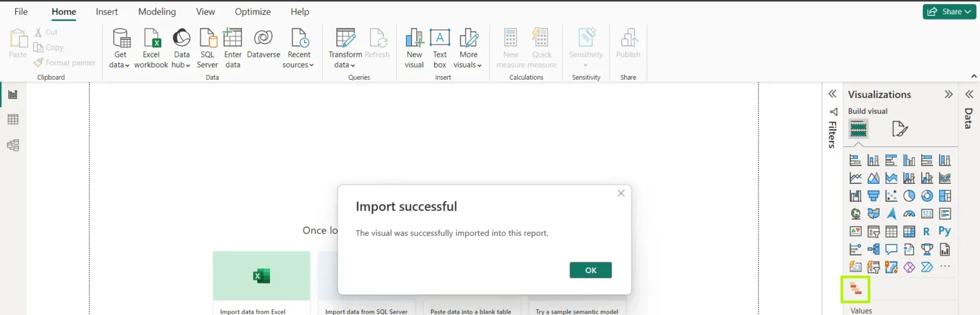Open the File menu

pos(21,12)
